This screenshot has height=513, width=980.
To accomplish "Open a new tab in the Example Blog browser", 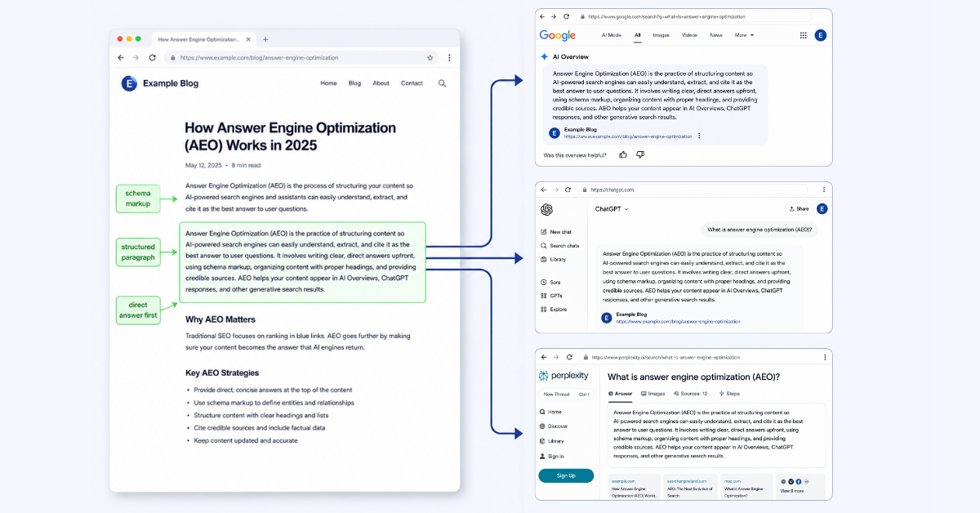I will (265, 39).
